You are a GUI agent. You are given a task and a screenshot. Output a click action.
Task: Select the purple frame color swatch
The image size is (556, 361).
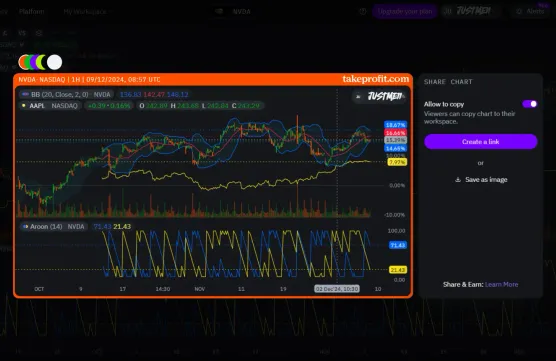[x=34, y=62]
